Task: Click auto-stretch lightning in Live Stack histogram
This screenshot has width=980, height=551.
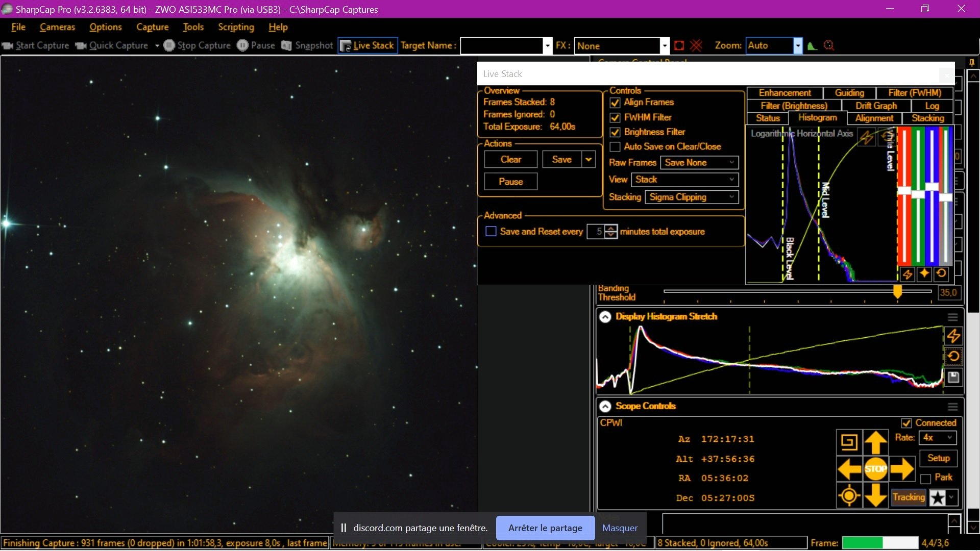Action: pyautogui.click(x=907, y=274)
